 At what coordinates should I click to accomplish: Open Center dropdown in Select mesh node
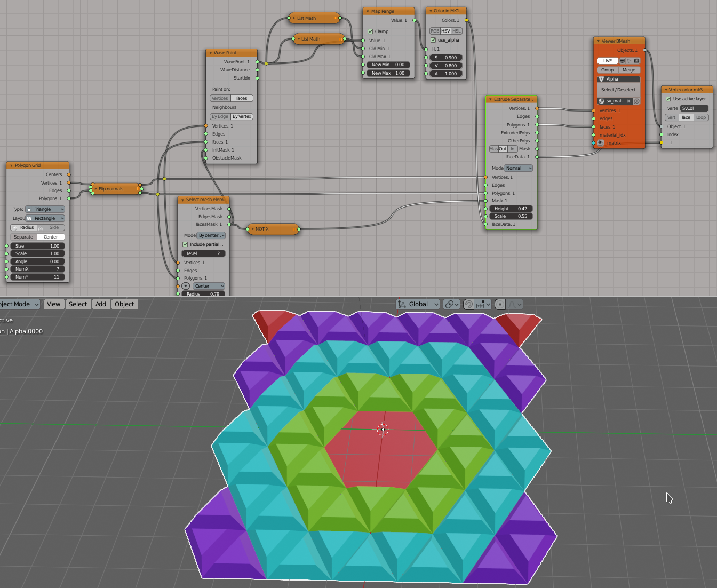[x=209, y=286]
